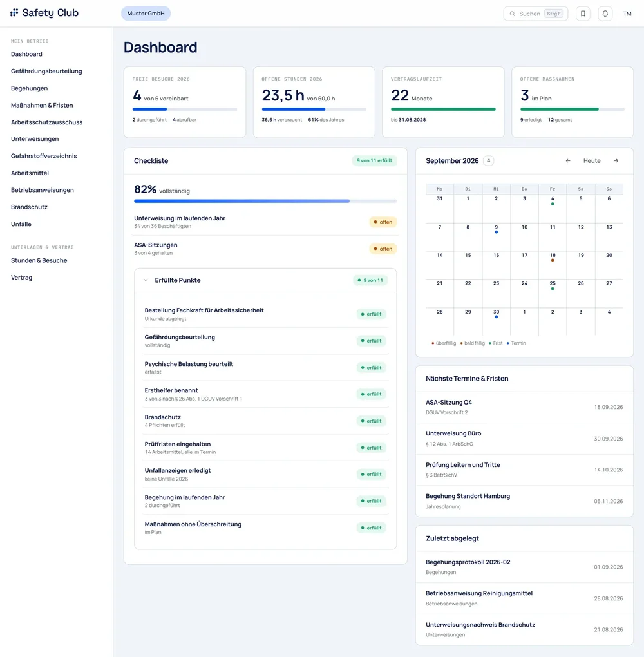Open Begehungen in sidebar
The width and height of the screenshot is (644, 657).
pyautogui.click(x=30, y=88)
